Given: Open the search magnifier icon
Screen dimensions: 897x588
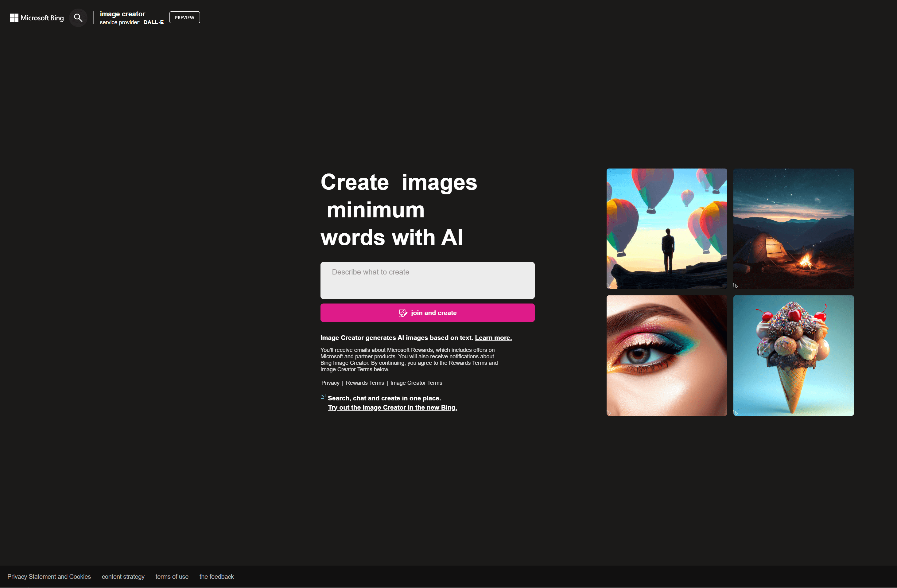Looking at the screenshot, I should tap(78, 18).
